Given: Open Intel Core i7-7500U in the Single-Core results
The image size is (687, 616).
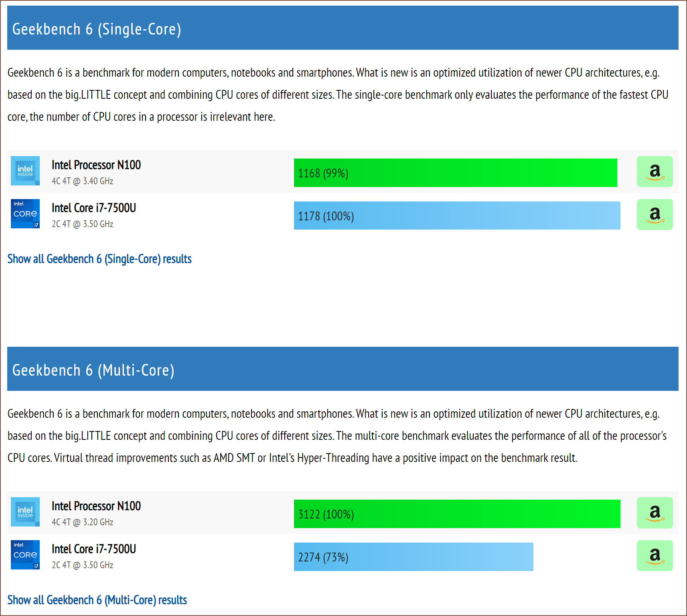Looking at the screenshot, I should [94, 208].
